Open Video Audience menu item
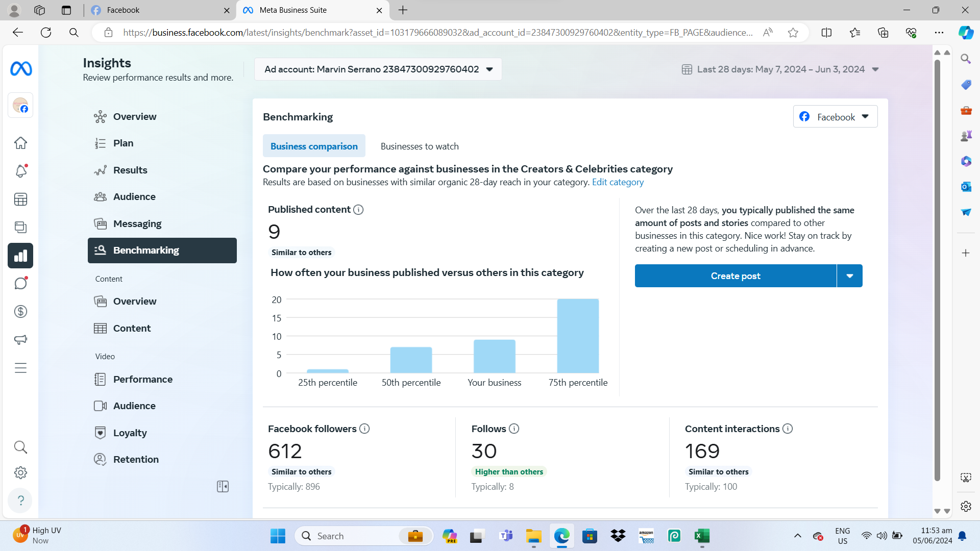Viewport: 980px width, 551px height. point(162,406)
